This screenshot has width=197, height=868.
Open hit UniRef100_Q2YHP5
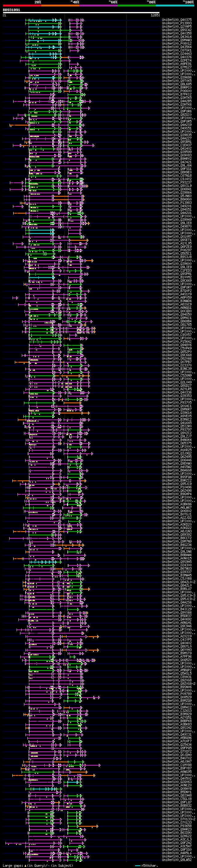(x=177, y=26)
